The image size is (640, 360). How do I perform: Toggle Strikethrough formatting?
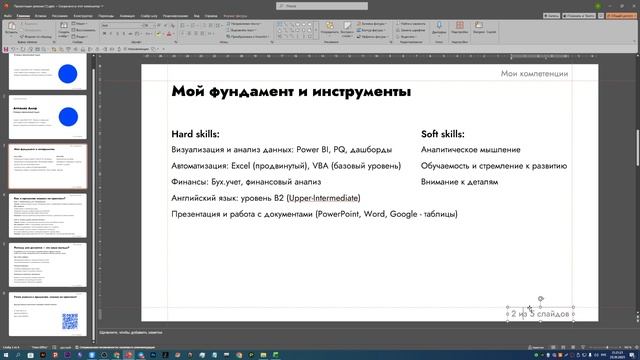pos(131,34)
